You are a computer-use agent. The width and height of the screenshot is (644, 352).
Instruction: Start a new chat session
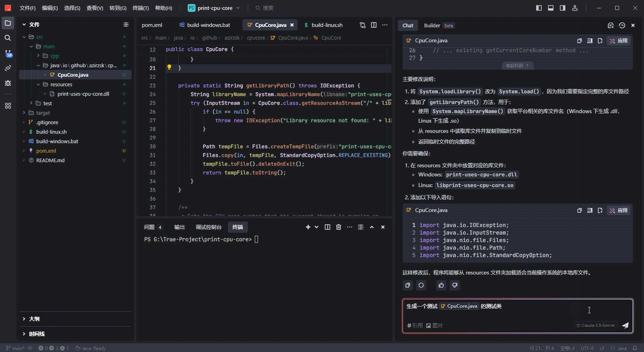coord(610,25)
